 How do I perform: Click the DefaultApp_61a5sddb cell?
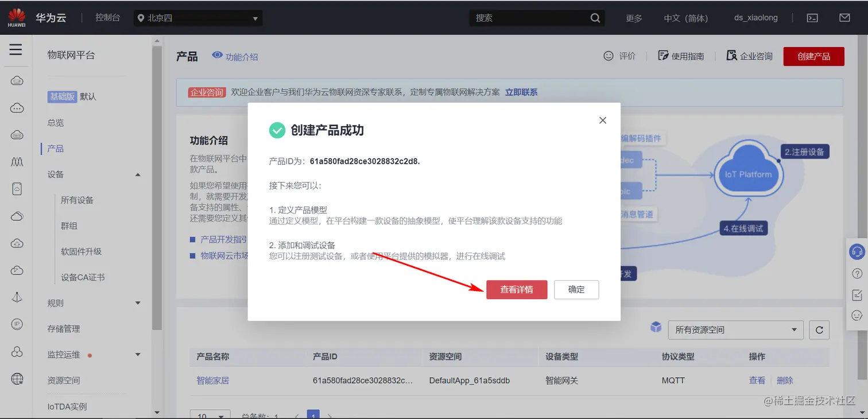[470, 381]
